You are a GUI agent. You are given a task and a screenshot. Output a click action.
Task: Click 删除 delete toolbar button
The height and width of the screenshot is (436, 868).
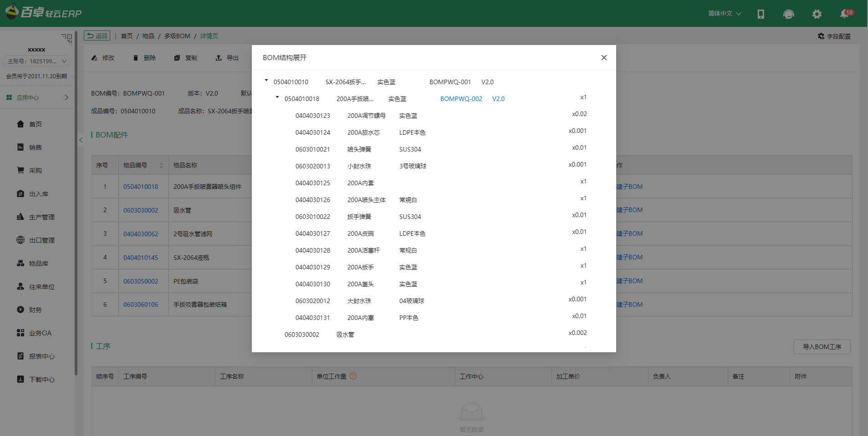(144, 58)
